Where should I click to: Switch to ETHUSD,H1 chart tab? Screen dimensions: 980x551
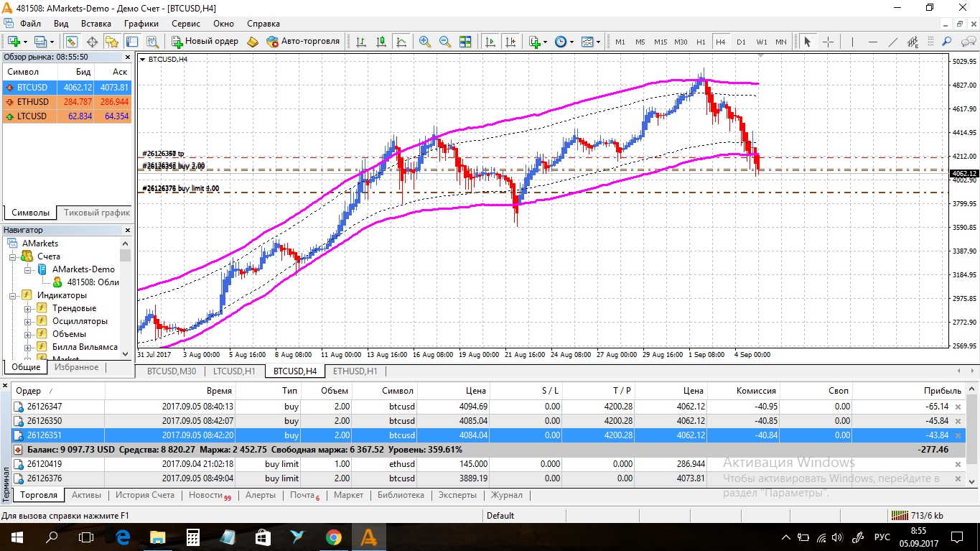355,371
